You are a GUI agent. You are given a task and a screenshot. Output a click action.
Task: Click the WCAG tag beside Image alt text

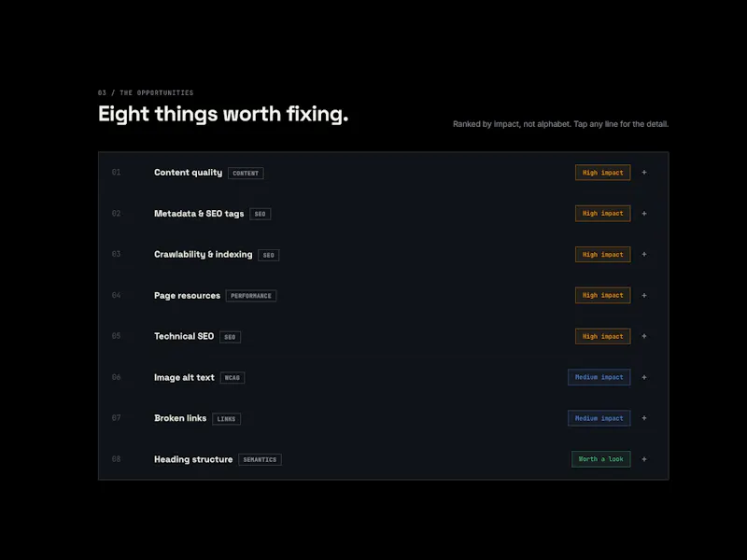point(232,378)
